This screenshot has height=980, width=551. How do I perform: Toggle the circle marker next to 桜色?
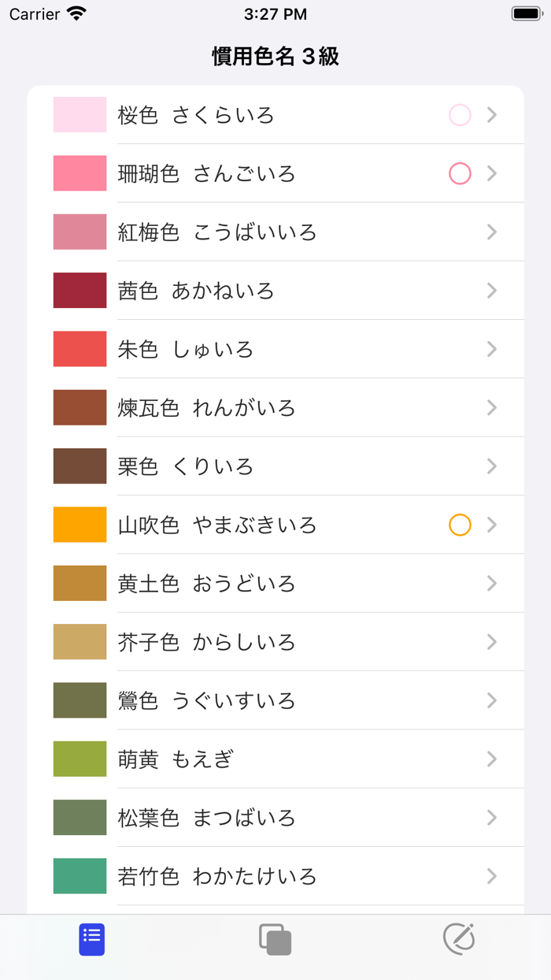click(x=460, y=114)
